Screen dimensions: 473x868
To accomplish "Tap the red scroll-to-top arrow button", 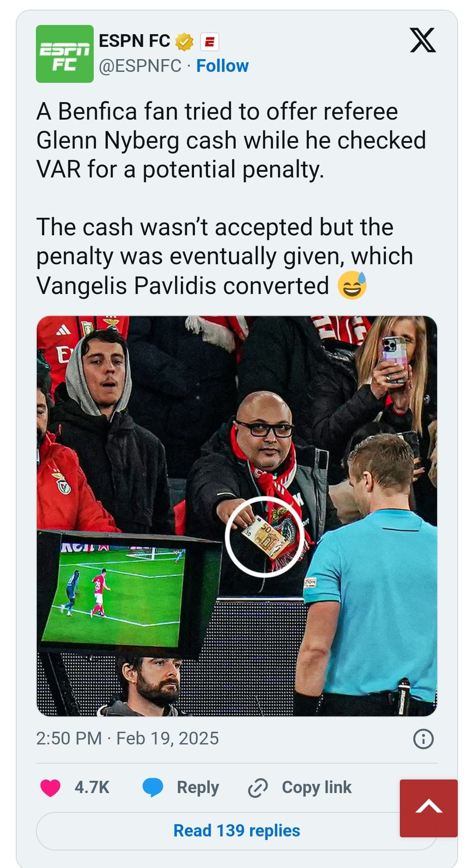I will [429, 808].
